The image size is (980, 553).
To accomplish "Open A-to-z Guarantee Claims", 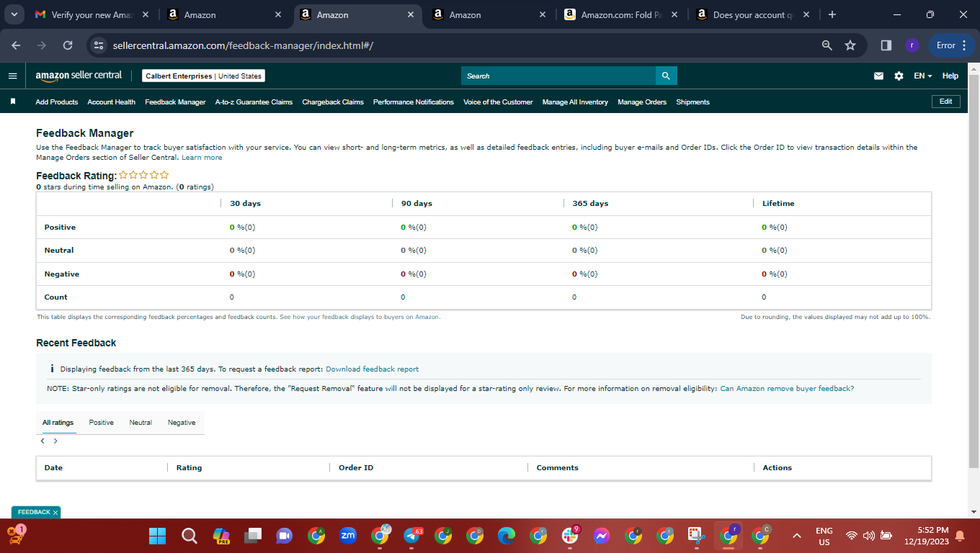I will coord(254,102).
